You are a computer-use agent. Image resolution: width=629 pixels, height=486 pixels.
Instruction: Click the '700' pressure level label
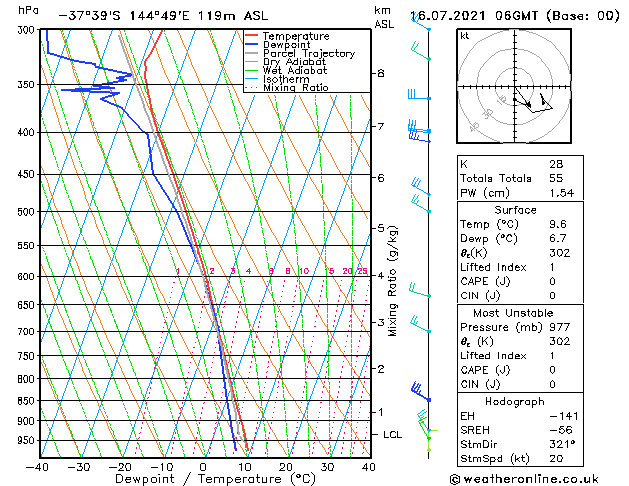click(x=28, y=332)
